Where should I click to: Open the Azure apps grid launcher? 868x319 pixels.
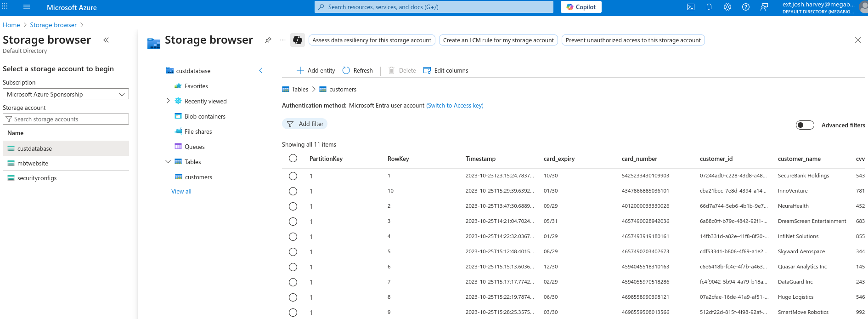point(5,7)
